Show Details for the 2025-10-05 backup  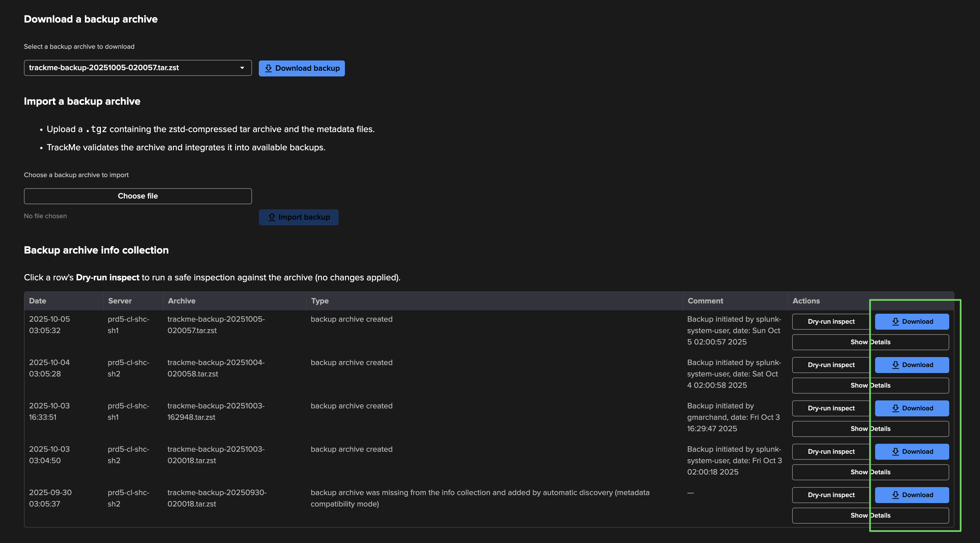click(x=870, y=342)
